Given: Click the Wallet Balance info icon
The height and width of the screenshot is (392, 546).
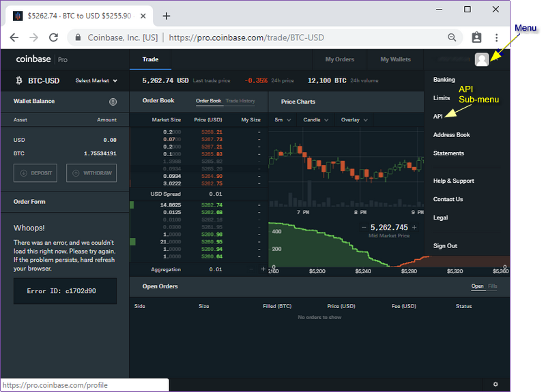Looking at the screenshot, I should click(113, 102).
